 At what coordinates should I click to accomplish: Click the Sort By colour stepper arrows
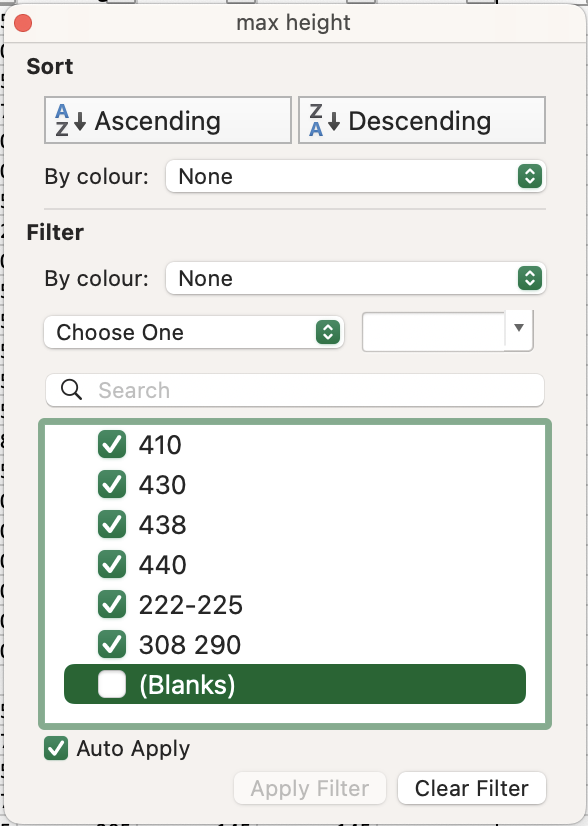click(x=530, y=176)
